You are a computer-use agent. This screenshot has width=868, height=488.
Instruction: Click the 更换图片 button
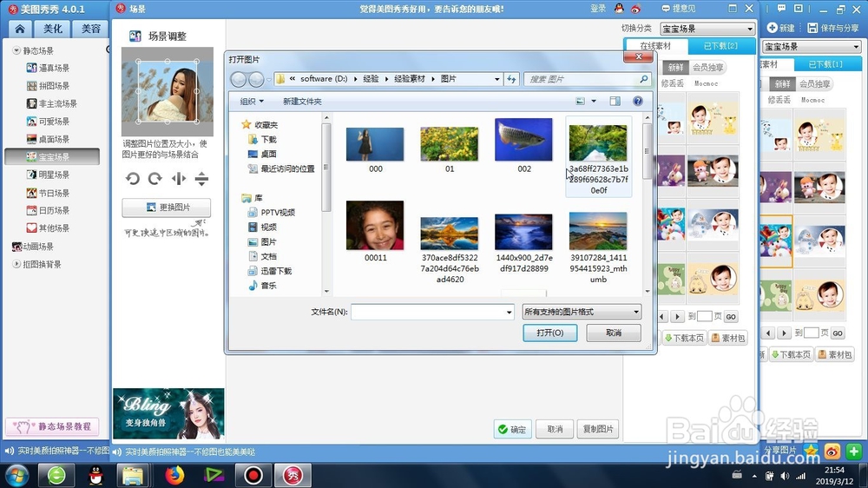166,208
